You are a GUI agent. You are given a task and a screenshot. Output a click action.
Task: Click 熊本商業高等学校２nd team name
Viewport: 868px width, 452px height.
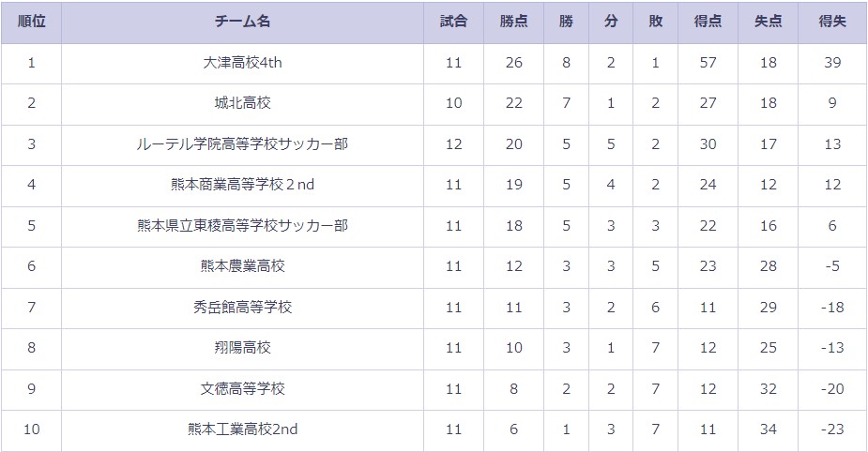(x=242, y=185)
